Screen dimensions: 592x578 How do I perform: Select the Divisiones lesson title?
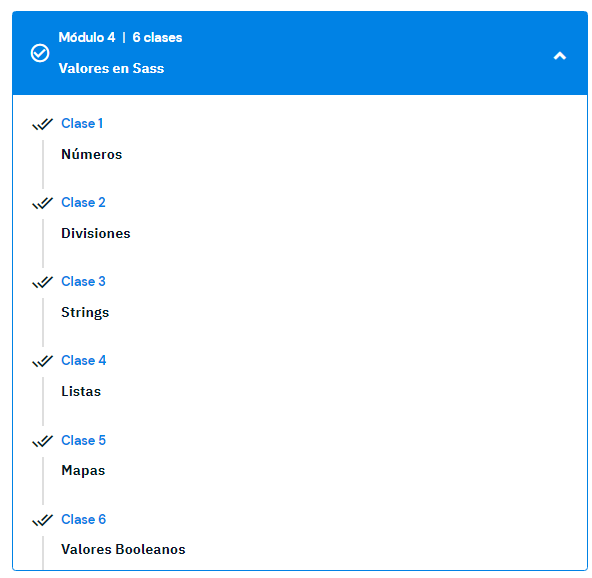click(96, 233)
